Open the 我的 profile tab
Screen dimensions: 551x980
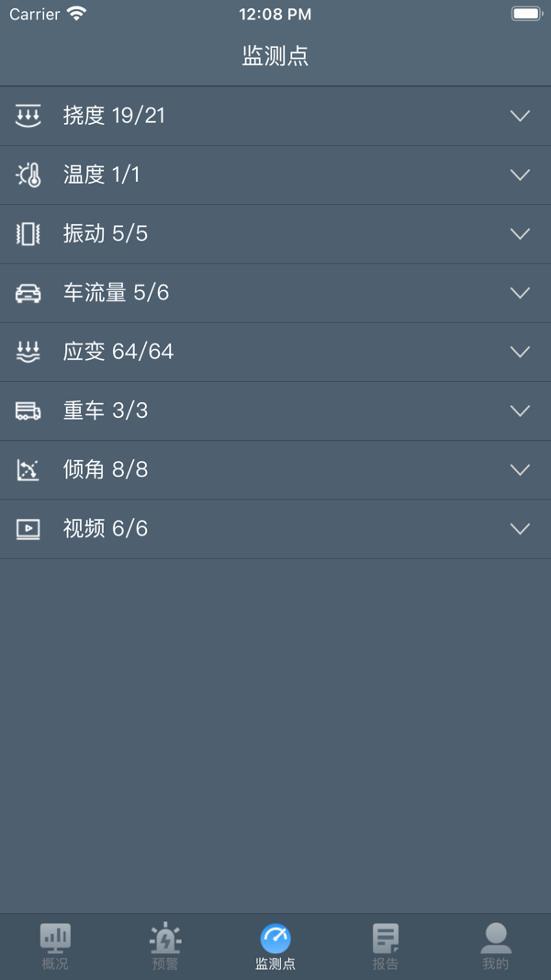496,946
